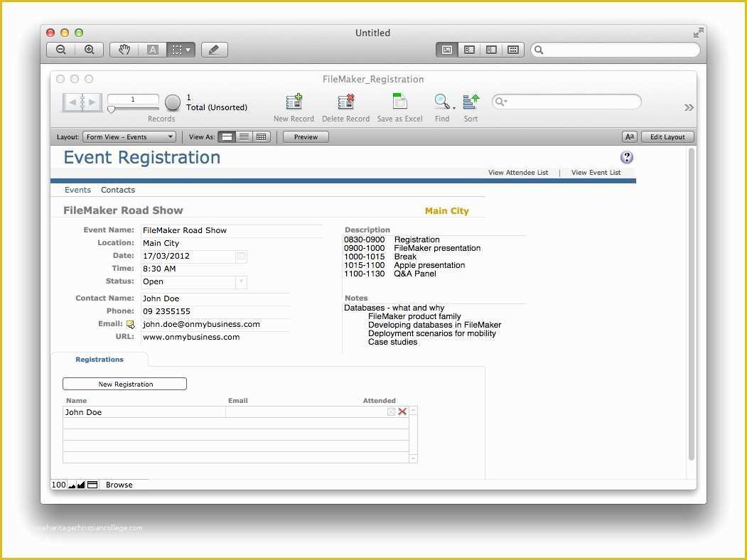Open the Date calendar picker icon
747x560 pixels.
[x=242, y=256]
